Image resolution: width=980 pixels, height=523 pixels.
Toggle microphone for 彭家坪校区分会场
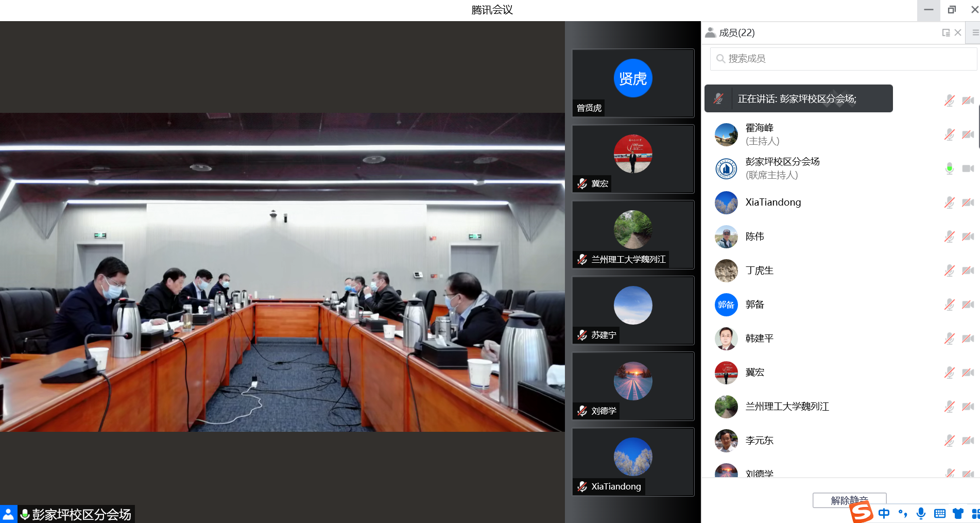[950, 168]
